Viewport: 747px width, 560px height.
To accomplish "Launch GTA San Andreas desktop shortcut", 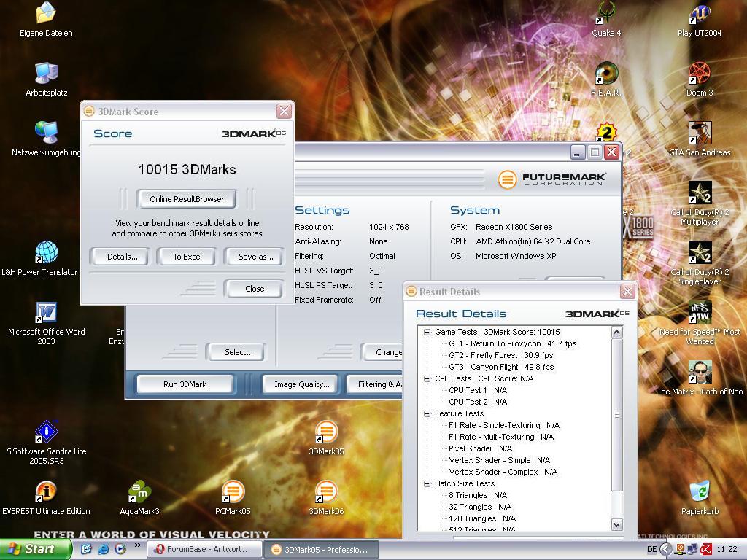I will point(700,138).
